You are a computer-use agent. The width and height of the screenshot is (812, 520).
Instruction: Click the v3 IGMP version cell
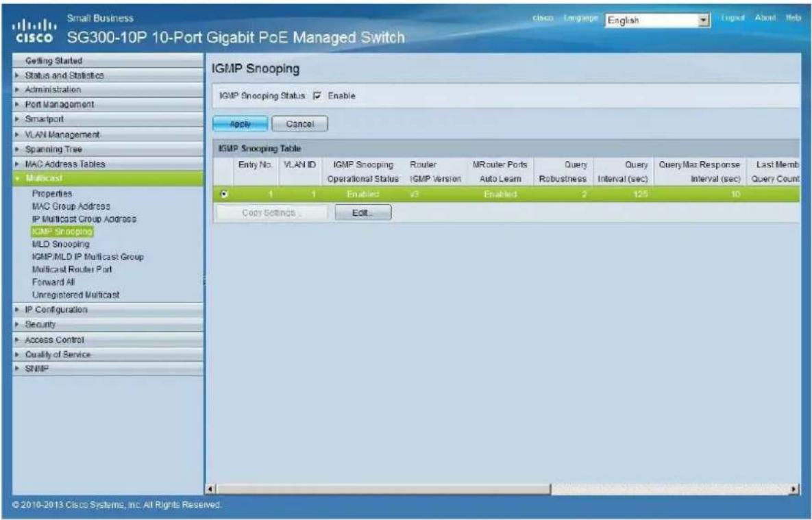(x=415, y=194)
